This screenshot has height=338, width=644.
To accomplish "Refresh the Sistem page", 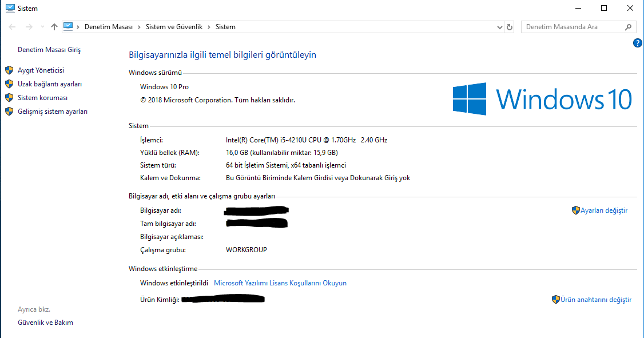I will [x=509, y=27].
